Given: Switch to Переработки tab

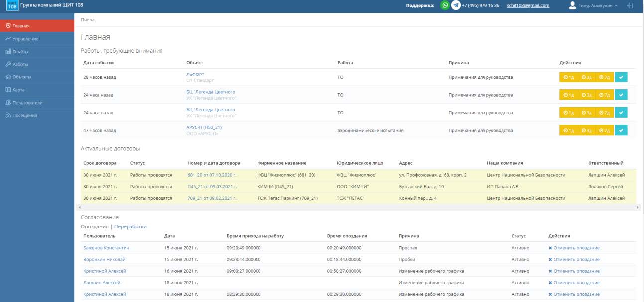Looking at the screenshot, I should pyautogui.click(x=130, y=226).
